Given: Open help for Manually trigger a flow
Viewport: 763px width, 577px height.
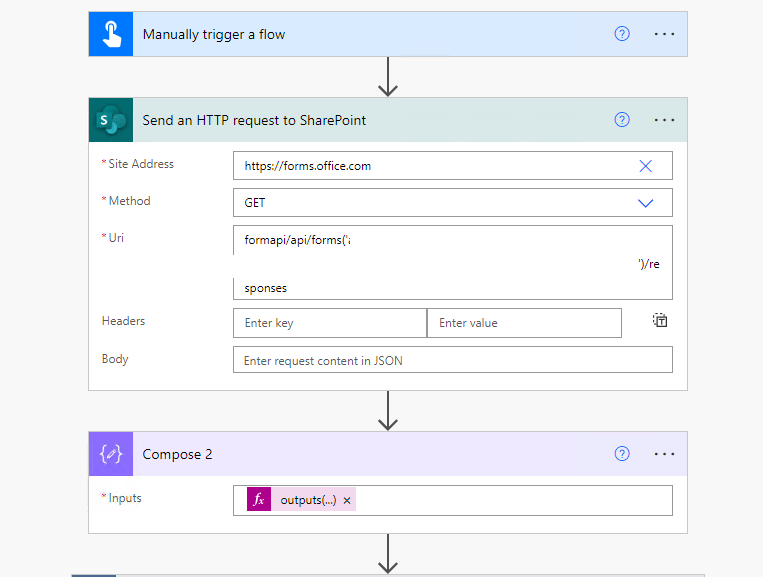Looking at the screenshot, I should click(x=622, y=34).
